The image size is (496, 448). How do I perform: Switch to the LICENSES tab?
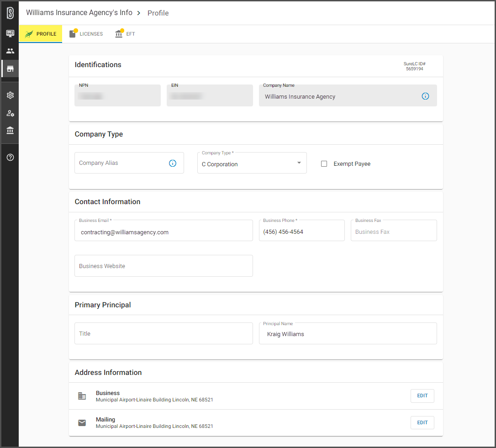point(86,34)
